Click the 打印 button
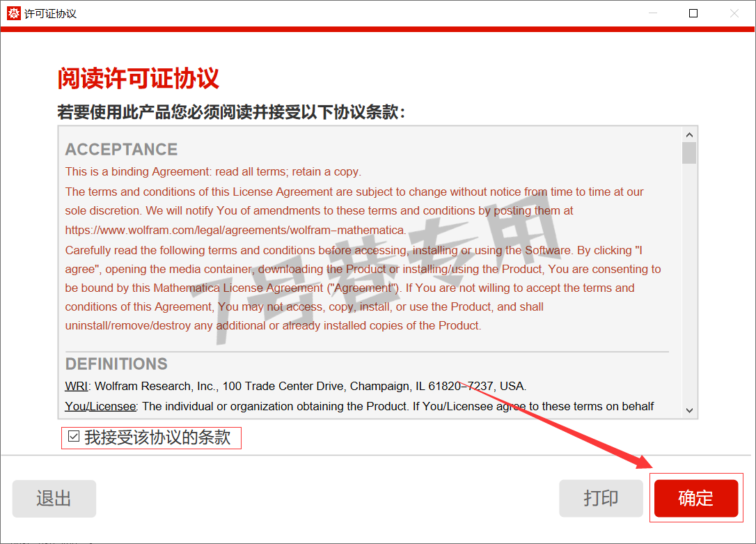 601,498
